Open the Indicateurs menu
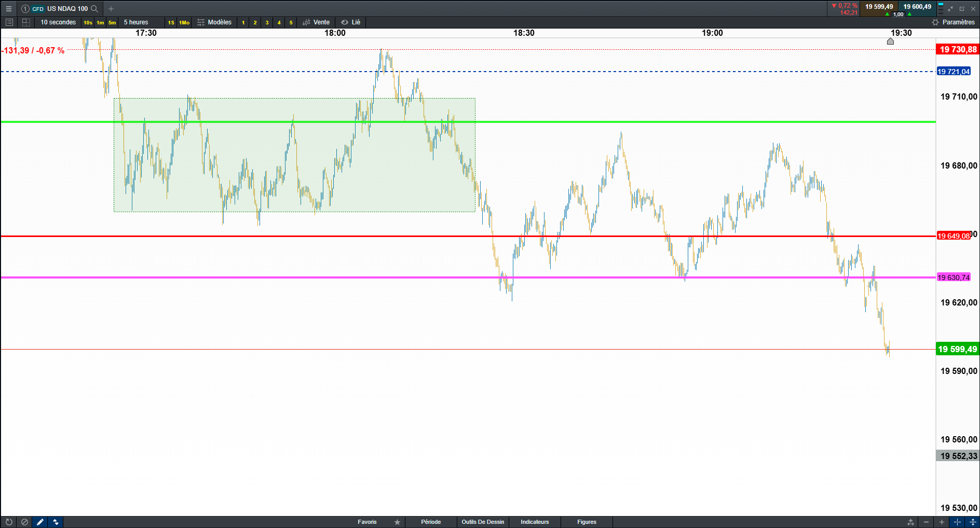The width and height of the screenshot is (980, 528). [535, 522]
